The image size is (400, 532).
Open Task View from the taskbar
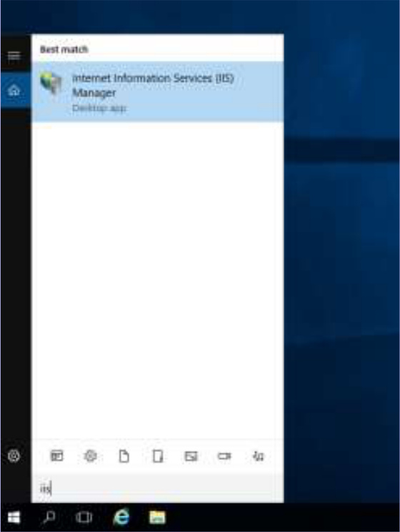click(x=84, y=518)
